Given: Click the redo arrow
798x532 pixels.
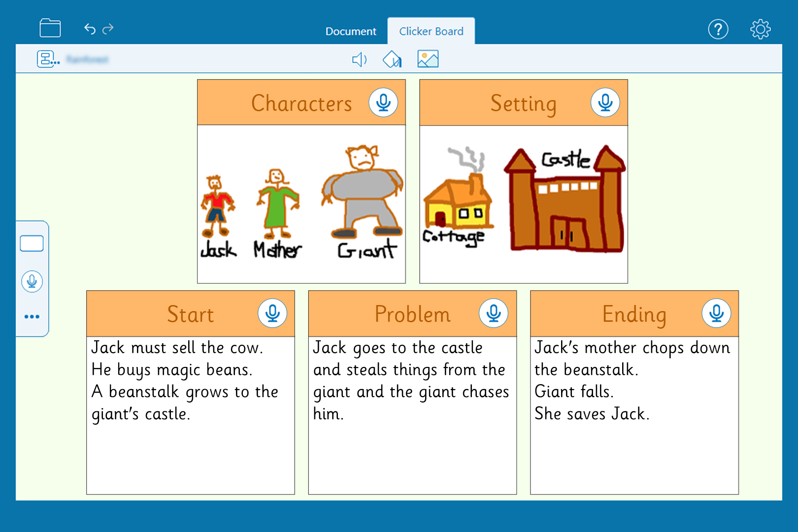Looking at the screenshot, I should [x=108, y=29].
